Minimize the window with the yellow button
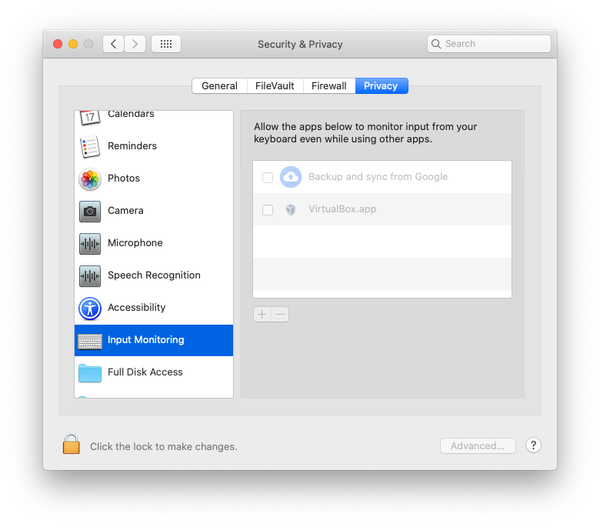The height and width of the screenshot is (527, 600). point(73,44)
